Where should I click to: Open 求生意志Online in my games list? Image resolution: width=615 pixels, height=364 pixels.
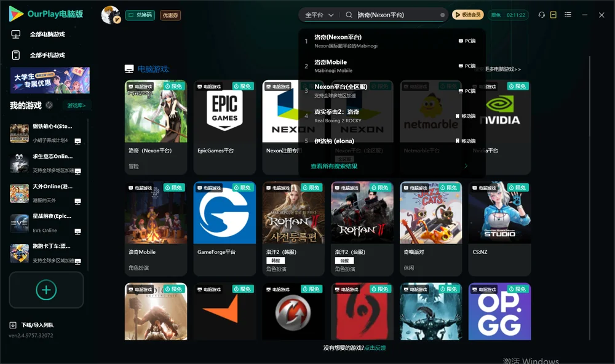click(x=46, y=163)
